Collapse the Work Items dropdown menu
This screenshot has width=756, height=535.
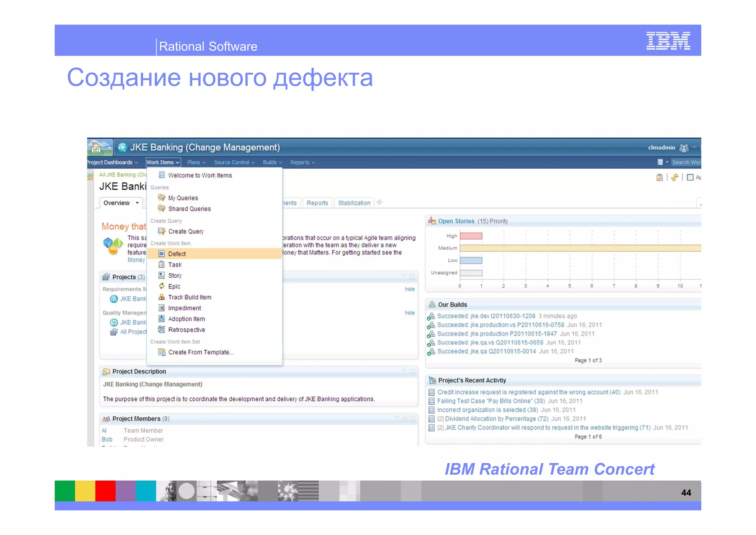pyautogui.click(x=163, y=162)
